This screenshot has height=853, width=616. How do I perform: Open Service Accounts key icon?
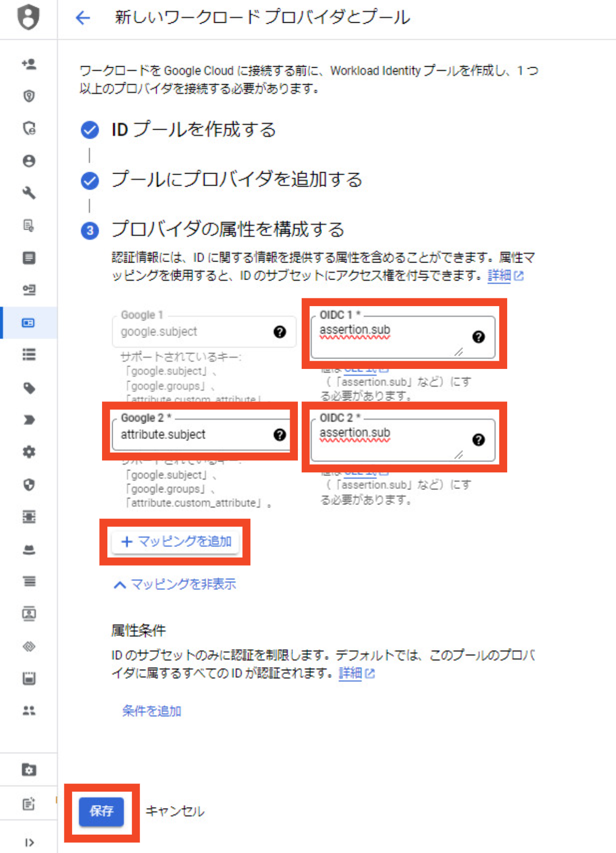coord(29,290)
